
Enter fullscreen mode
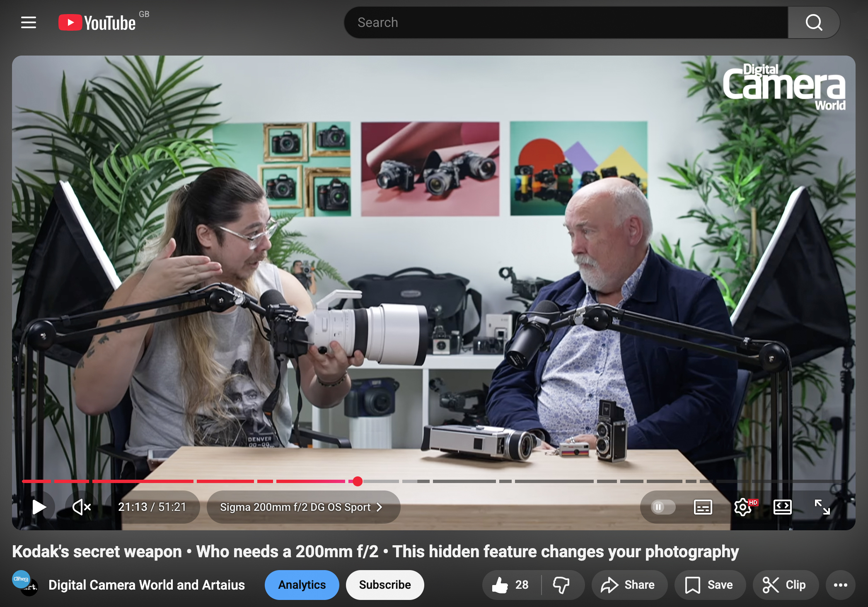click(822, 507)
